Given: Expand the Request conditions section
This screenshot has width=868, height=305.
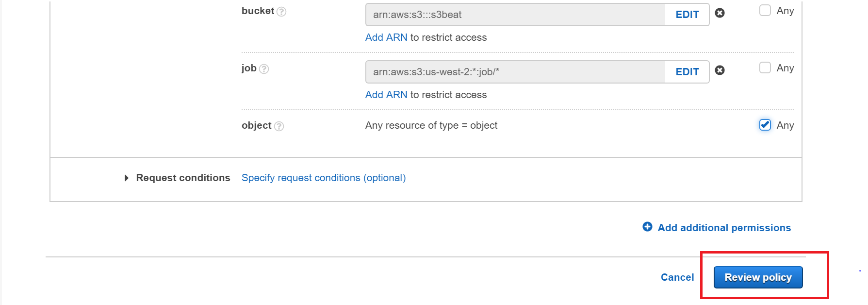Looking at the screenshot, I should 127,178.
